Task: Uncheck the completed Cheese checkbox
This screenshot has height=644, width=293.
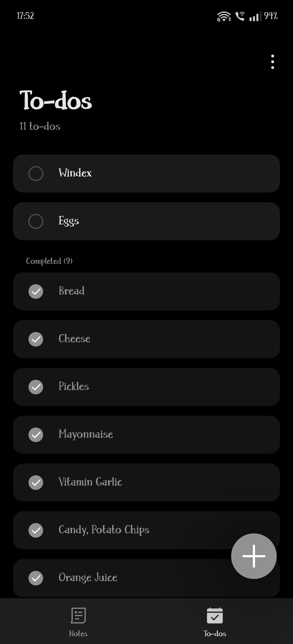Action: coord(36,339)
